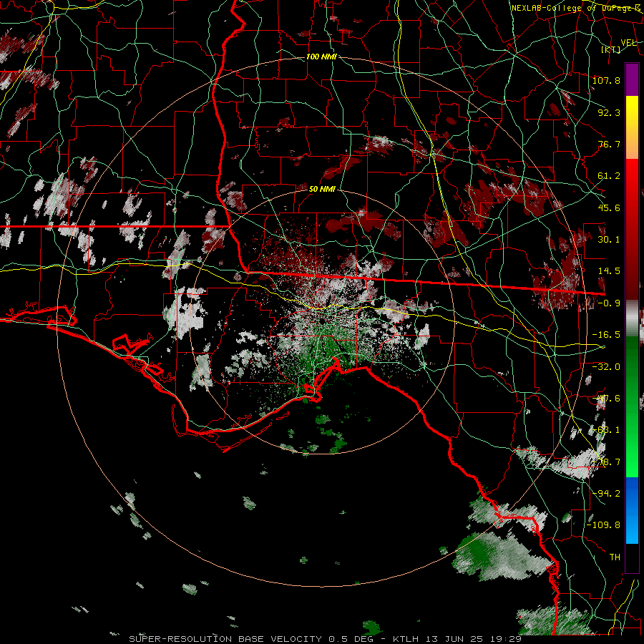The height and width of the screenshot is (644, 644).
Task: Click the -32.0 value on velocity scale
Action: pyautogui.click(x=606, y=367)
